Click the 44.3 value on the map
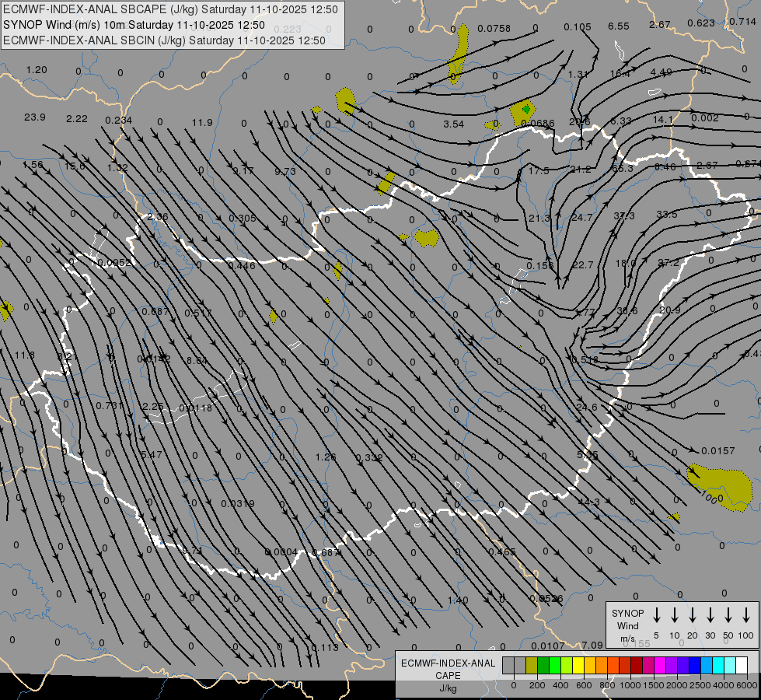 588,502
